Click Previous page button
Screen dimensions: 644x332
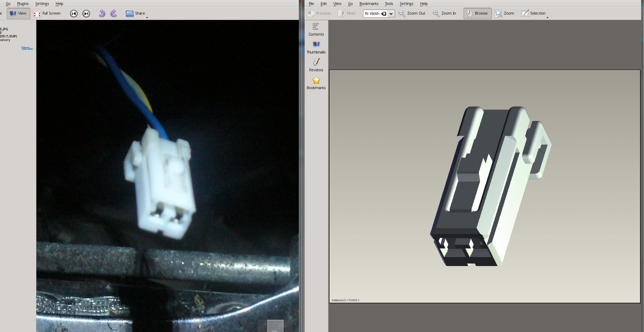coord(319,14)
